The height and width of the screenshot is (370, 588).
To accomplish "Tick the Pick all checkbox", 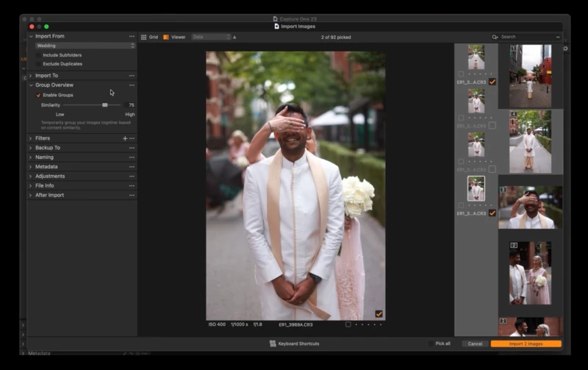I will click(x=431, y=344).
